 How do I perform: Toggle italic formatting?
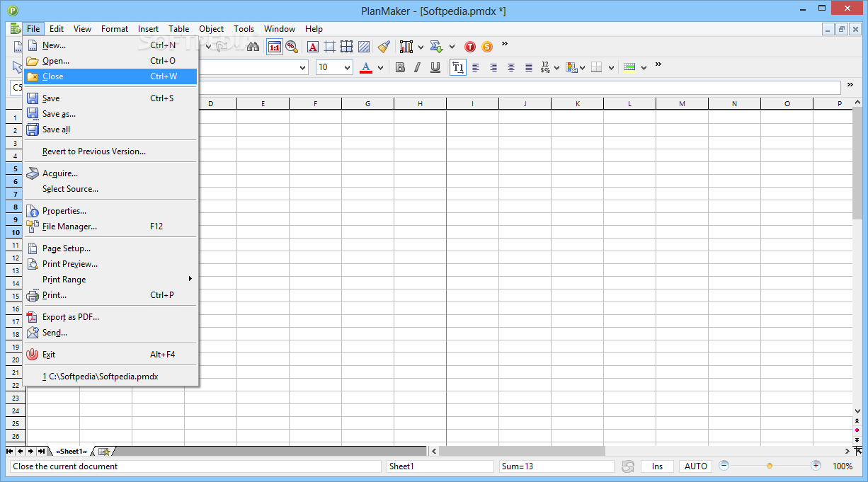[x=417, y=67]
